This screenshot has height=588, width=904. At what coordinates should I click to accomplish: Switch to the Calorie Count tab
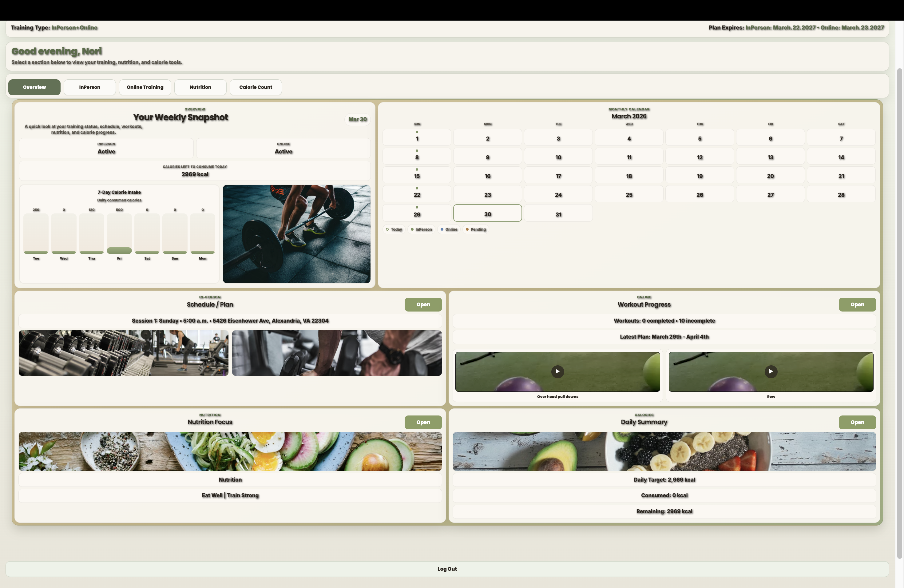point(256,87)
